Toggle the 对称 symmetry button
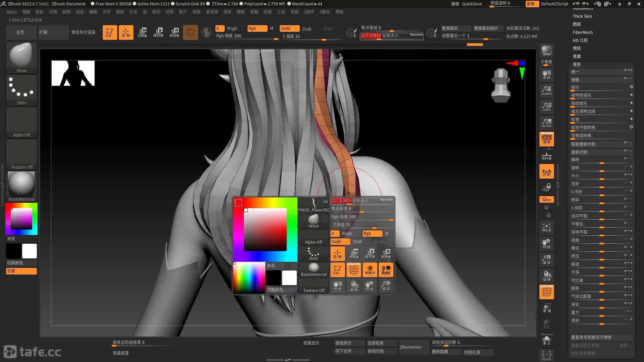The height and width of the screenshot is (362, 644). [546, 172]
